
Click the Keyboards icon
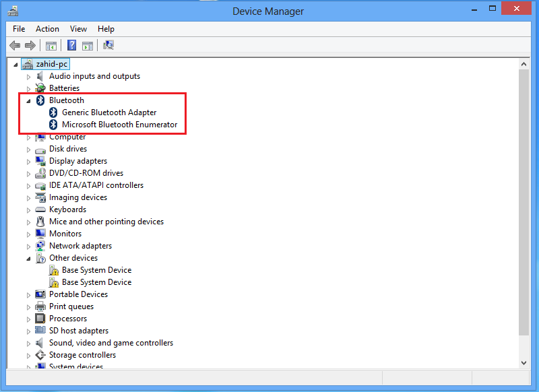(x=40, y=209)
